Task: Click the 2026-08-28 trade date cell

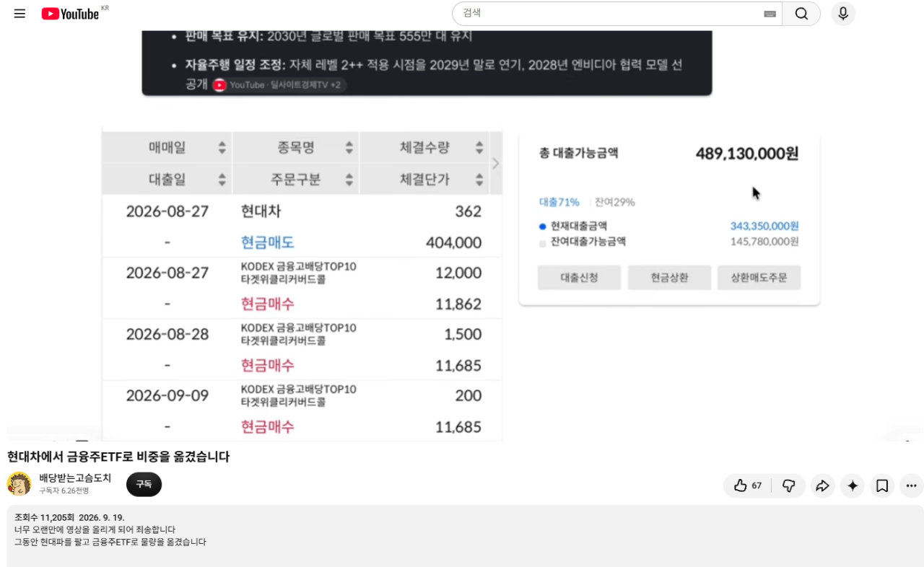Action: [167, 334]
